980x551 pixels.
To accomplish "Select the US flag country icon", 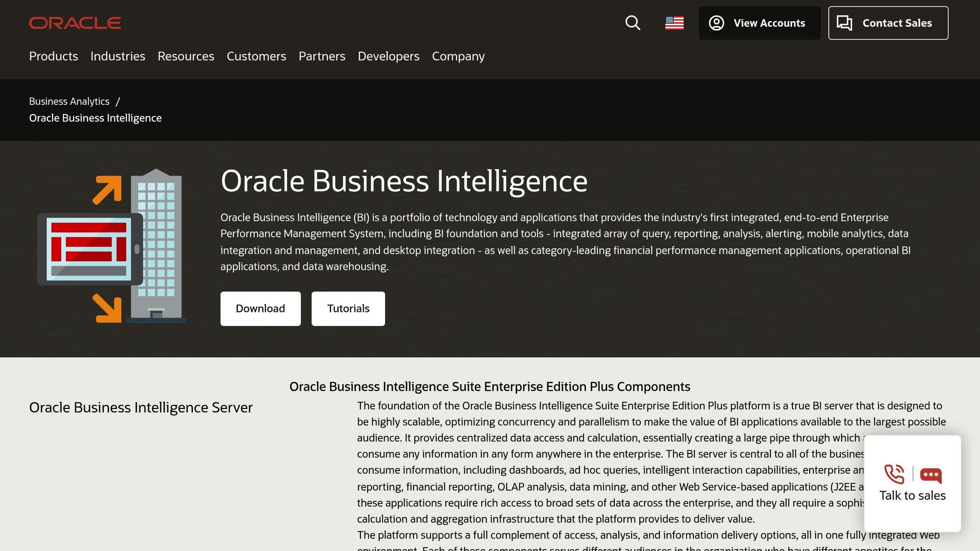I will click(x=674, y=23).
